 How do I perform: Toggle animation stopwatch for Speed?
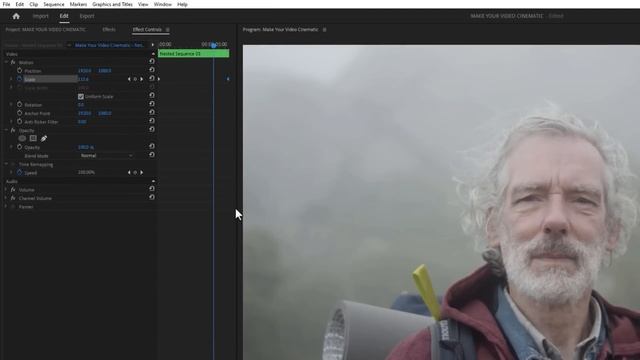click(x=20, y=173)
